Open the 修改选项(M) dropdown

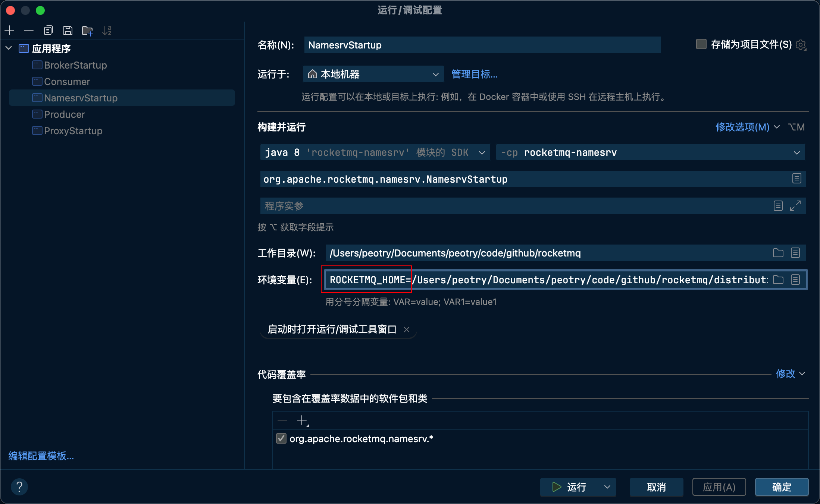click(747, 127)
